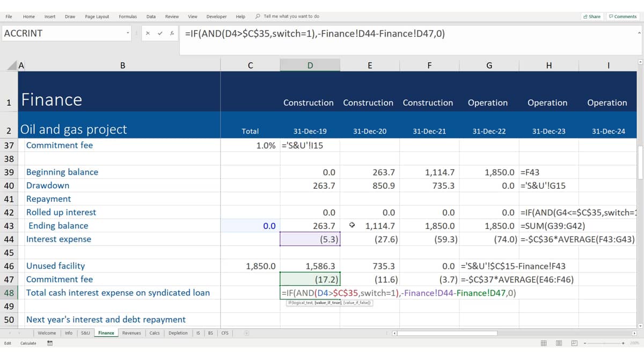Switch to the IS sheet tab
Image resolution: width=644 pixels, height=362 pixels.
(x=198, y=333)
